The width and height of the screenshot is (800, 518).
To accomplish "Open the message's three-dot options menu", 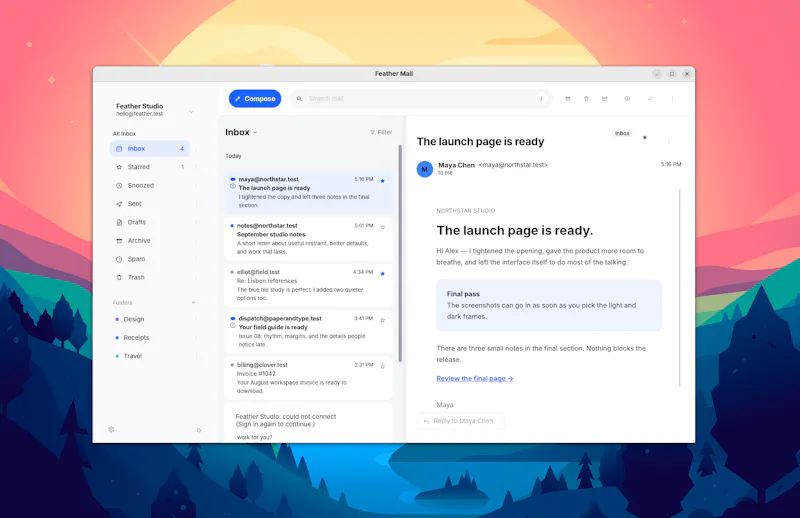I will click(x=668, y=141).
